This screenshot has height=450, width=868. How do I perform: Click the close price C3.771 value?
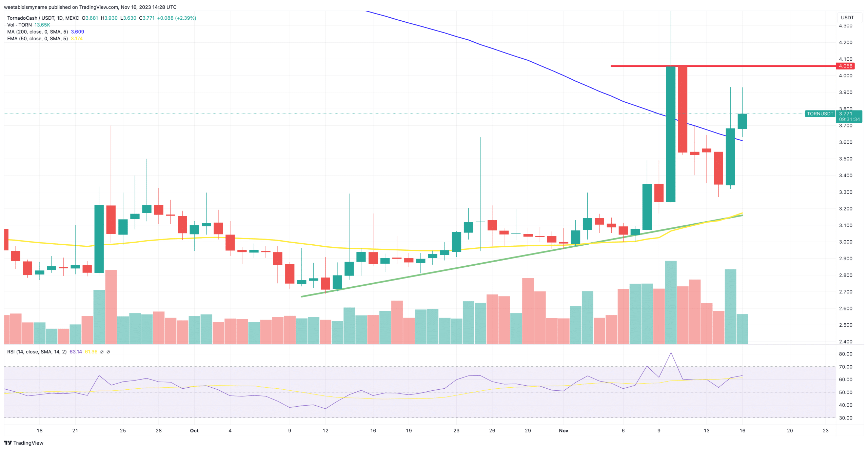click(x=147, y=18)
